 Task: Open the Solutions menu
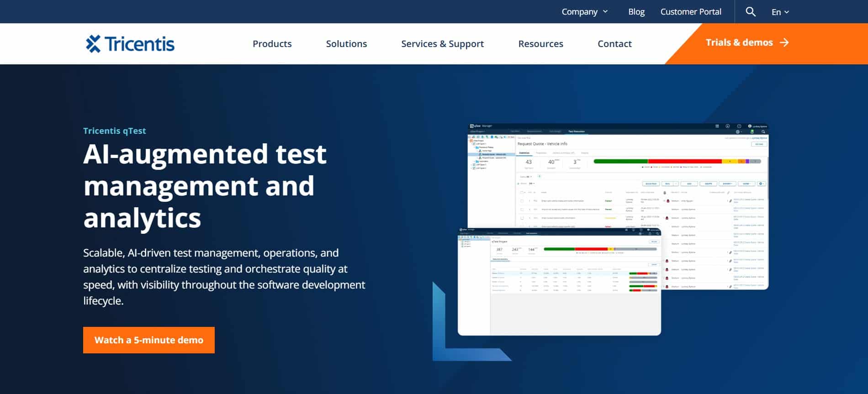point(346,44)
